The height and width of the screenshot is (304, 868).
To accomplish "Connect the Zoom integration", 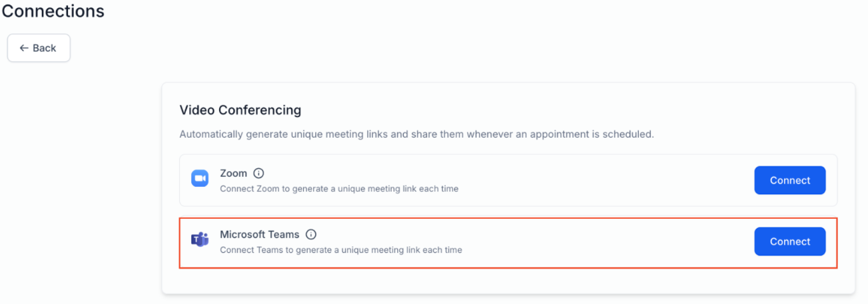I will [790, 180].
